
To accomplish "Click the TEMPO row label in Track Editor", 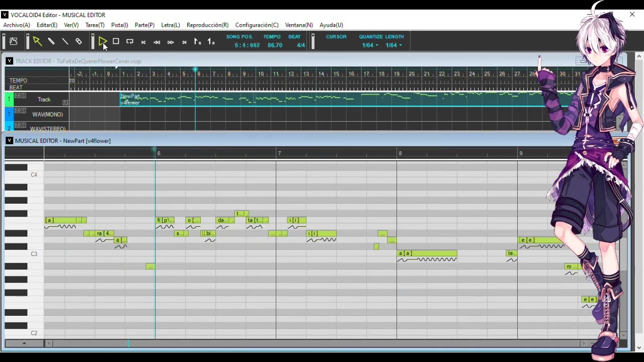I will 18,80.
